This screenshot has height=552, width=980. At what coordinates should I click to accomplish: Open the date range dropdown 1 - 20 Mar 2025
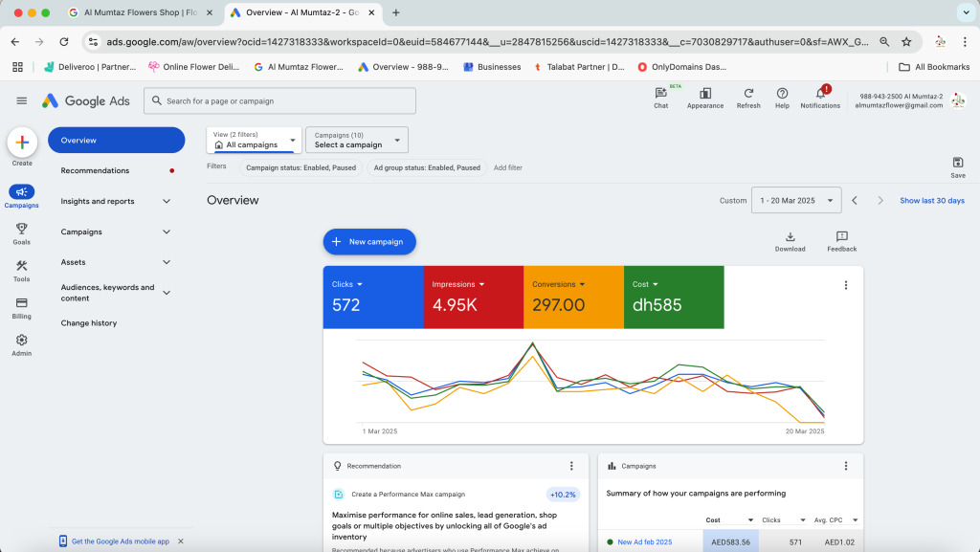coord(795,201)
